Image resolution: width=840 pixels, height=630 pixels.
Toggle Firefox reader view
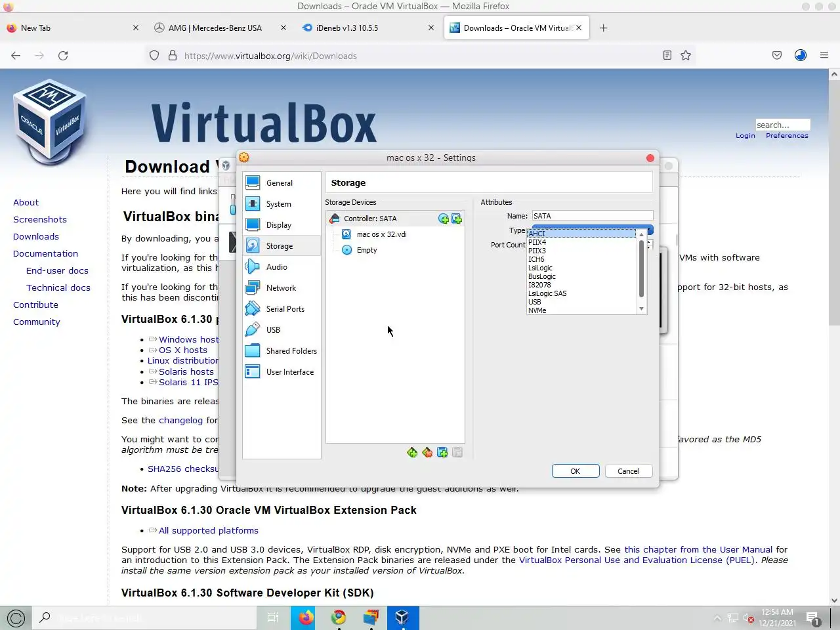(x=667, y=56)
